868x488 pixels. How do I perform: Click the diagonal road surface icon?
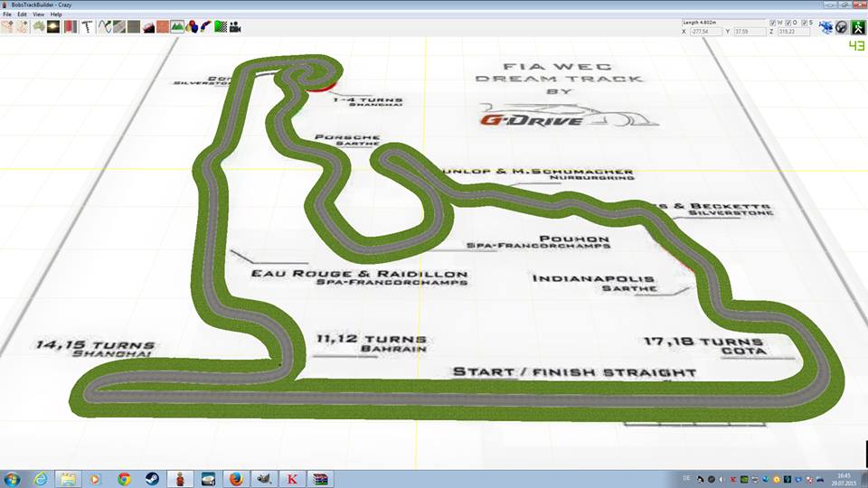click(119, 26)
